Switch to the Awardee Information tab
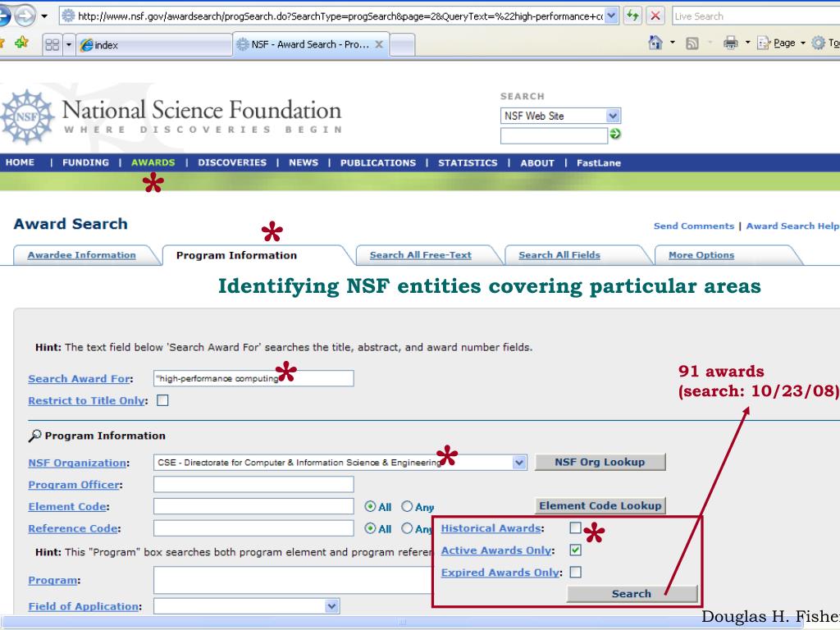Viewport: 840px width, 630px height. coord(81,255)
